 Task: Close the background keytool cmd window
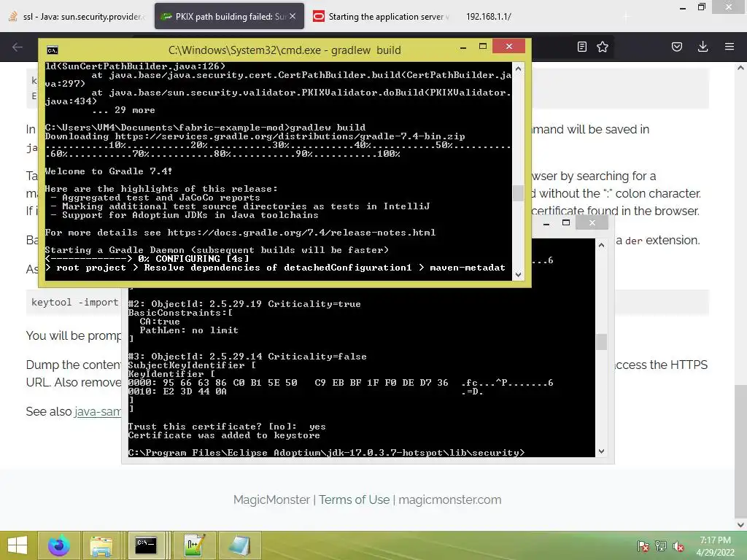point(592,222)
